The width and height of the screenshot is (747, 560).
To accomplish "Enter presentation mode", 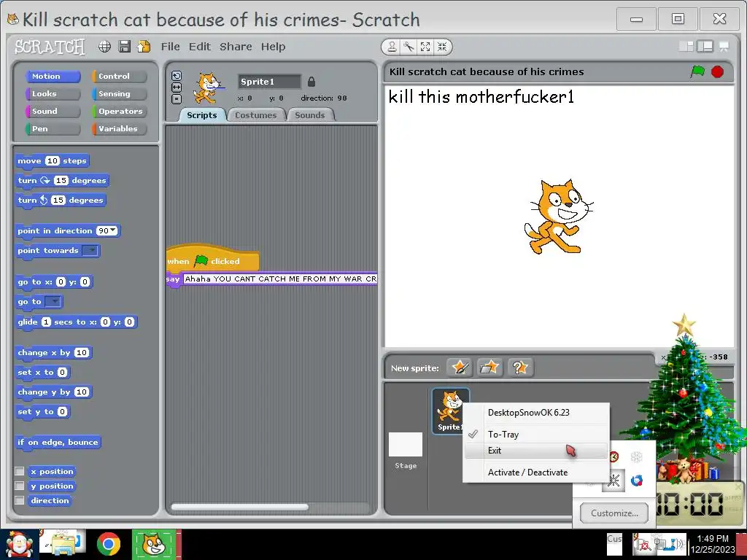I will tap(724, 46).
